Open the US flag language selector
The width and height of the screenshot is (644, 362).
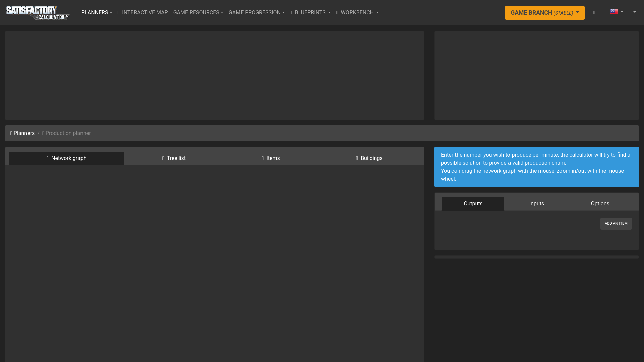(616, 12)
